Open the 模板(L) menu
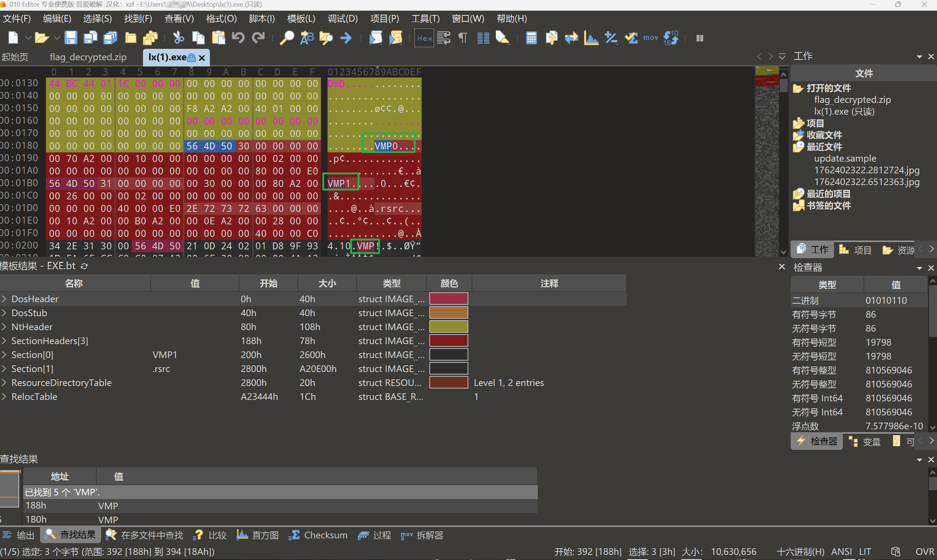The height and width of the screenshot is (560, 937). click(x=301, y=18)
